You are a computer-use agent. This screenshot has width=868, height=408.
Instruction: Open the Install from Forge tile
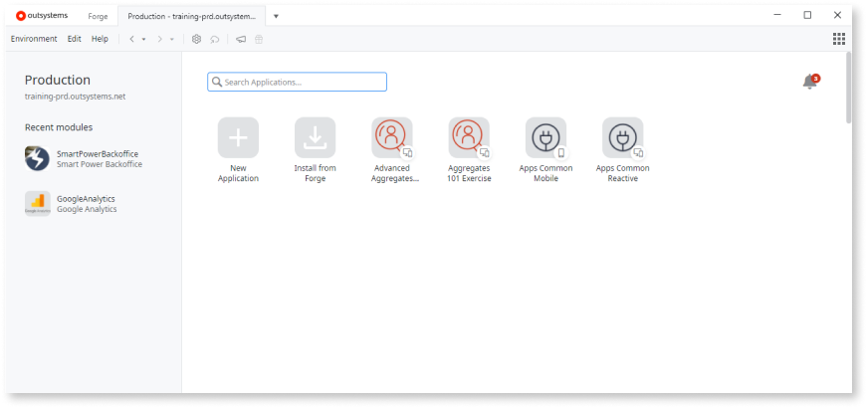[315, 138]
